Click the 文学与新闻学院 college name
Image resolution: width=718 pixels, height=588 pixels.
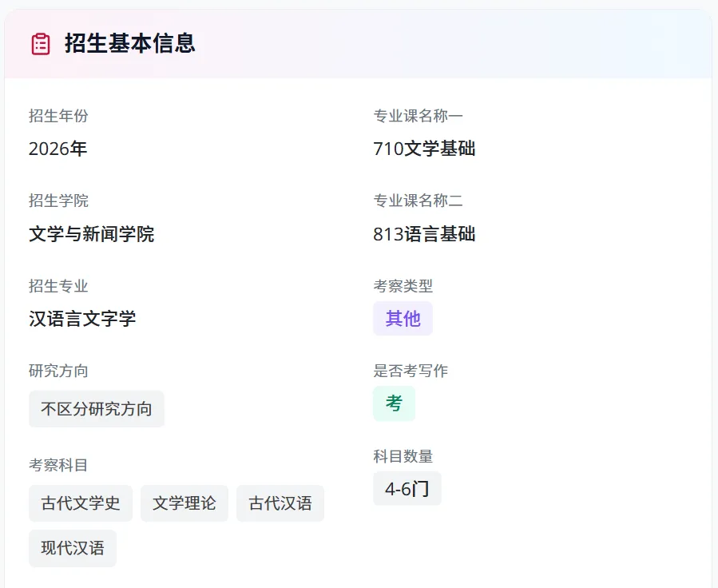(x=92, y=234)
